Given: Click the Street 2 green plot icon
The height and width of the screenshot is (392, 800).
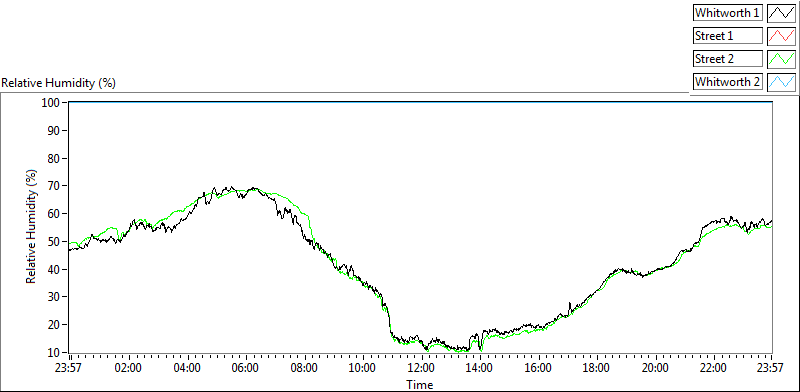Looking at the screenshot, I should [x=781, y=59].
